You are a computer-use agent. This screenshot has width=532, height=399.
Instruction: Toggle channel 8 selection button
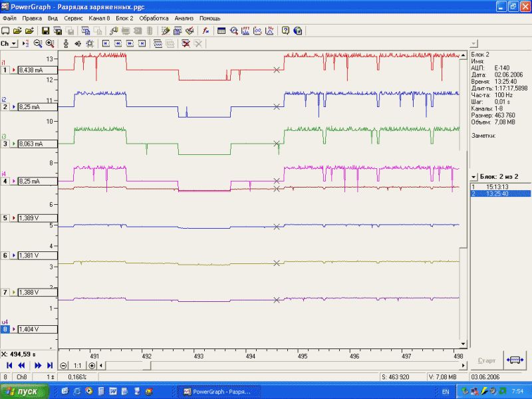[x=5, y=329]
